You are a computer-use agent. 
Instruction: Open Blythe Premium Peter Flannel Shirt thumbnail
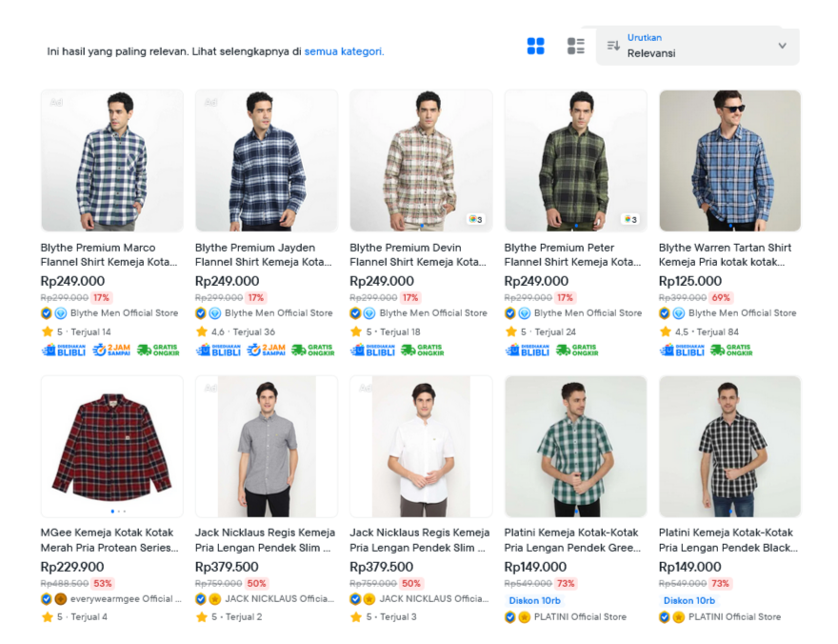575,161
